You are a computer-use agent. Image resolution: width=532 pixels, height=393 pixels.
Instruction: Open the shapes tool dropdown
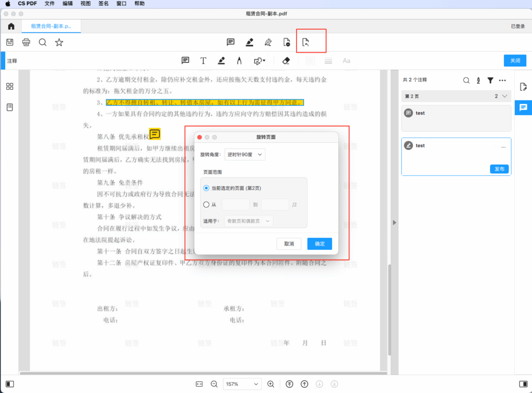point(260,61)
